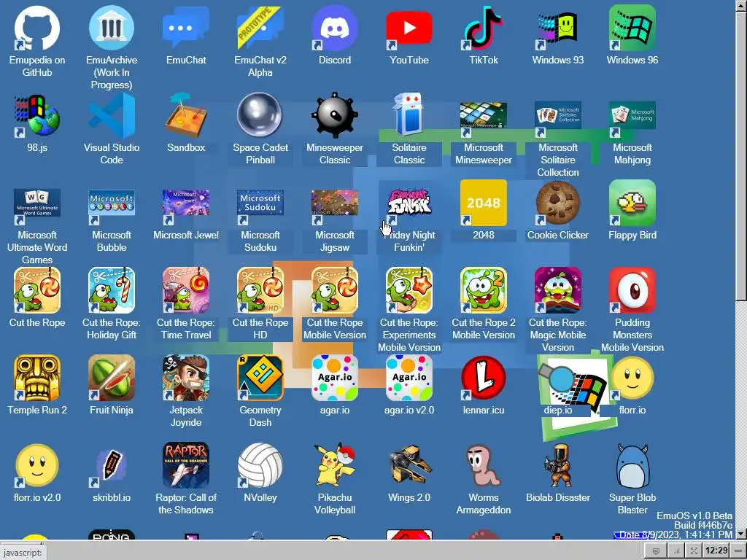Launch the Pikachu Volleyball icon
Image resolution: width=747 pixels, height=560 pixels.
tap(334, 465)
